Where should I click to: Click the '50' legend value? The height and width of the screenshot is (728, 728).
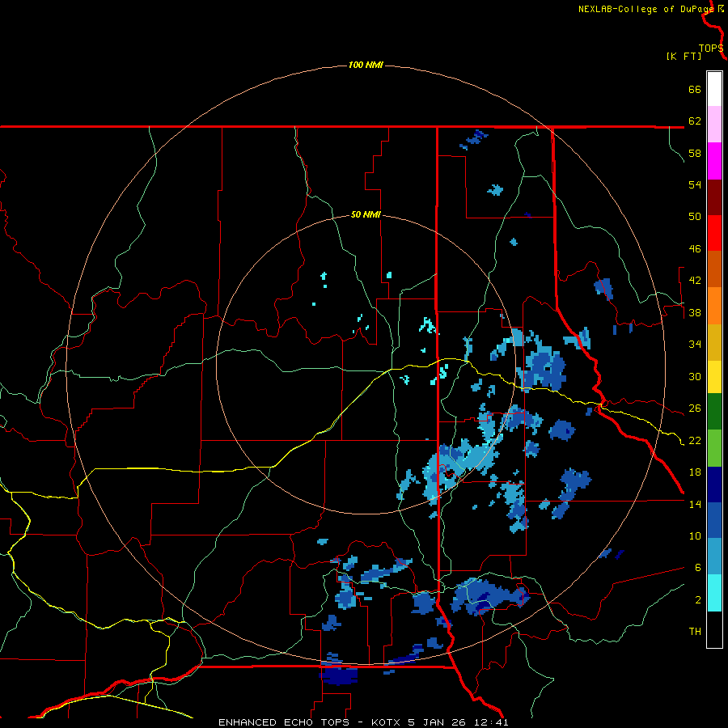[x=695, y=217]
